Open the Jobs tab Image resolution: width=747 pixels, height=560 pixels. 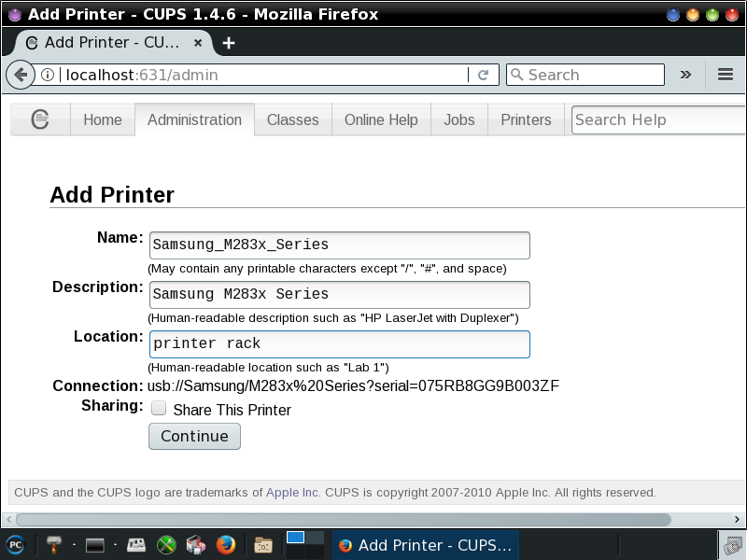(458, 119)
